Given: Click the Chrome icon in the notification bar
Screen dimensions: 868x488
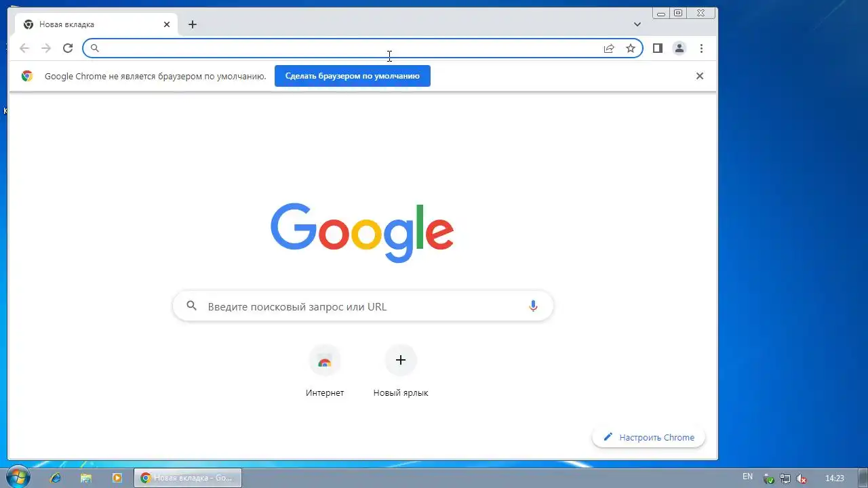Looking at the screenshot, I should (x=27, y=76).
